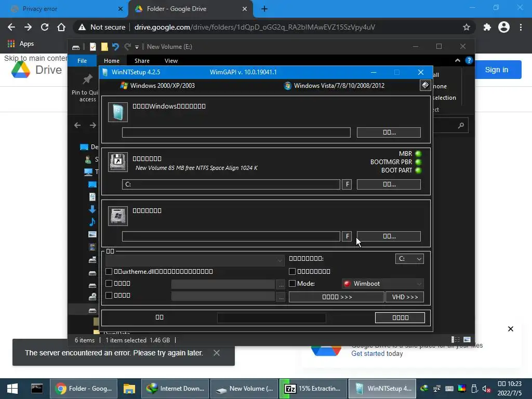Select the Windows 2000/XP/2003 tab in WinNTSetup
The width and height of the screenshot is (532, 399).
click(157, 86)
